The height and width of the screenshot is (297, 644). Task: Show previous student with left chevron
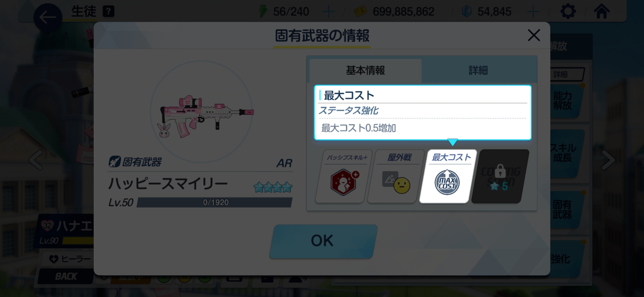point(36,159)
